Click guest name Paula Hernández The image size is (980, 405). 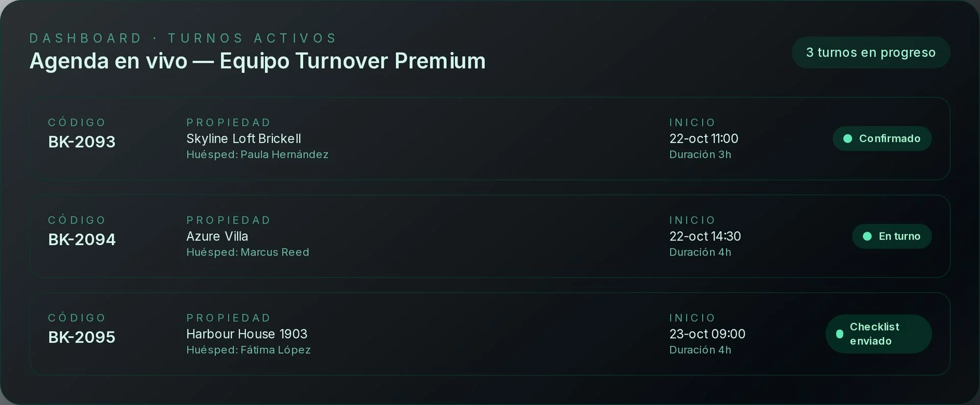pyautogui.click(x=284, y=154)
